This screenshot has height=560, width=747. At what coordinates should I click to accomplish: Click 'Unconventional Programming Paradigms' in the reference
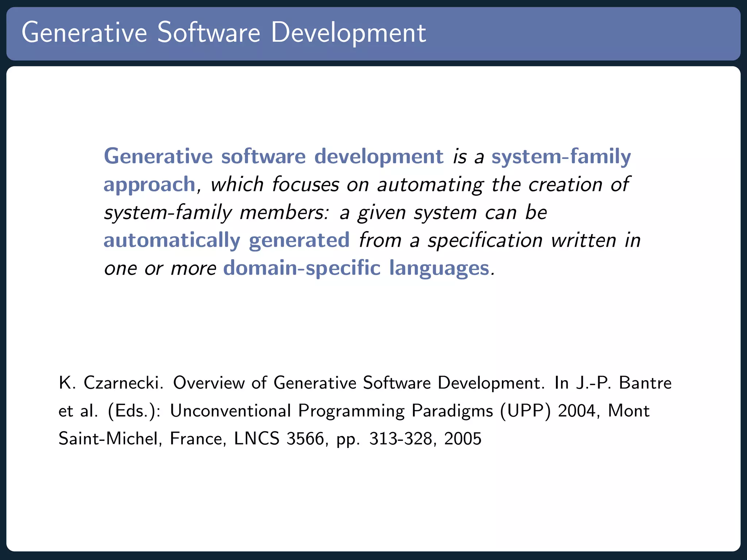click(x=331, y=411)
